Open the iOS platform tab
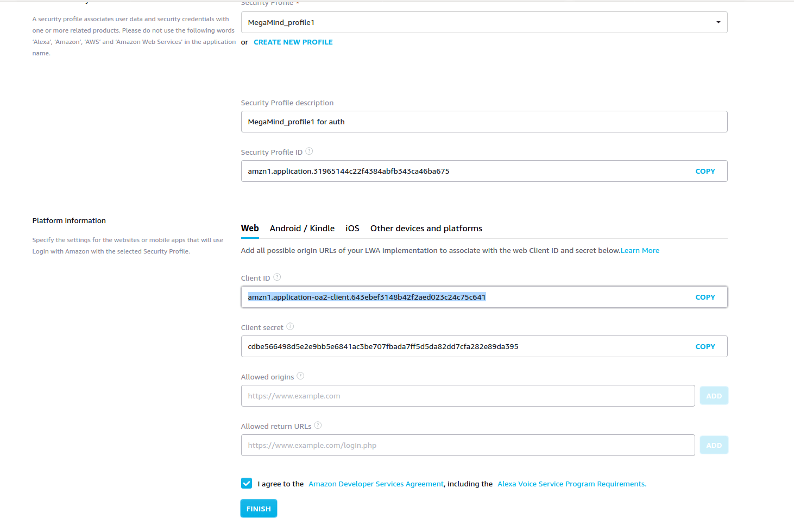 [x=352, y=228]
